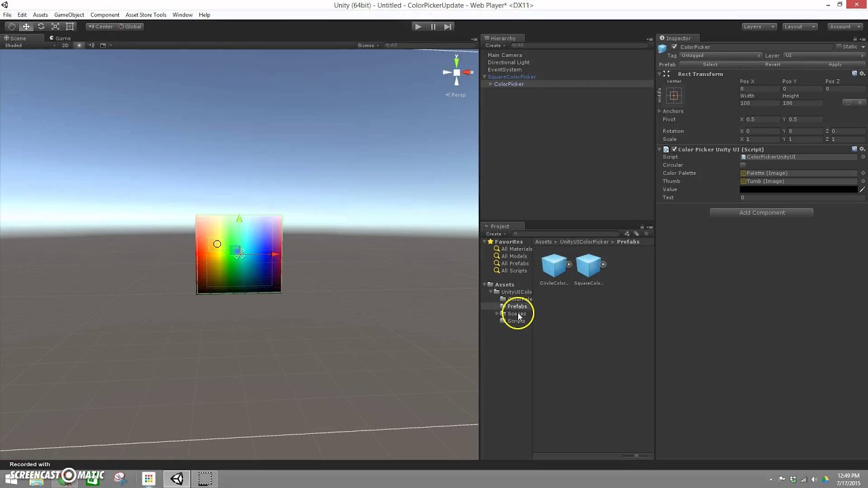
Task: Click the scene orientation gizmo
Action: [x=456, y=73]
